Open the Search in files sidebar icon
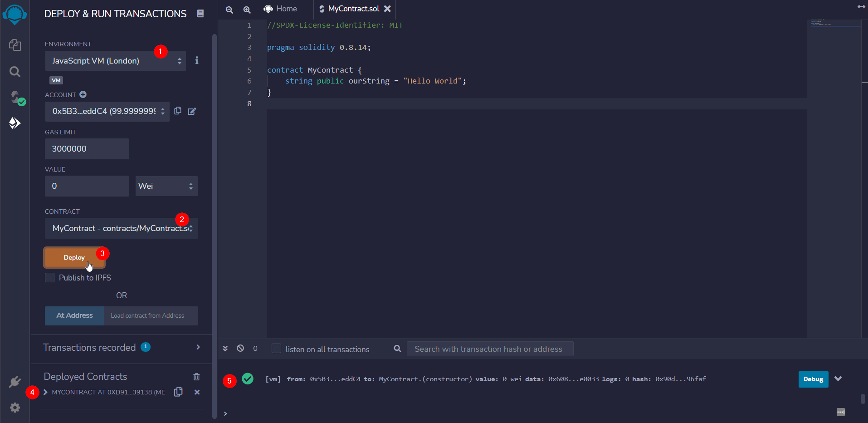868x423 pixels. tap(15, 72)
